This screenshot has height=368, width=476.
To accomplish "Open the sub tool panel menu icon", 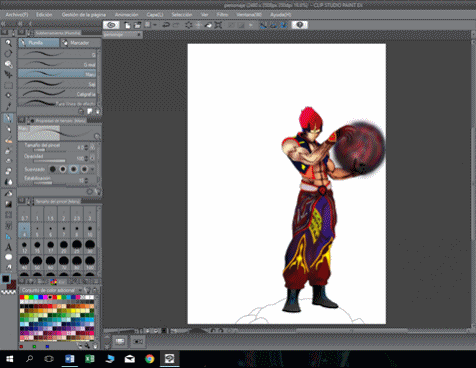I will click(x=22, y=33).
